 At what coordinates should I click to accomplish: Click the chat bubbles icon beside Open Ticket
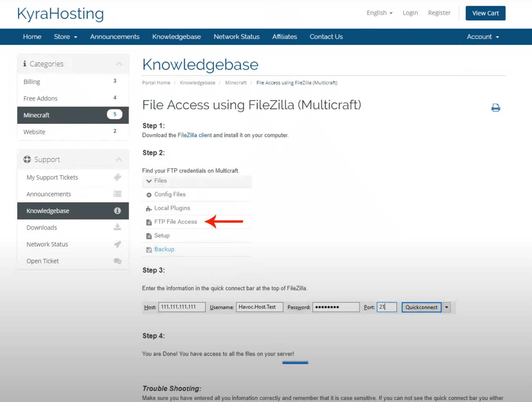coord(117,261)
